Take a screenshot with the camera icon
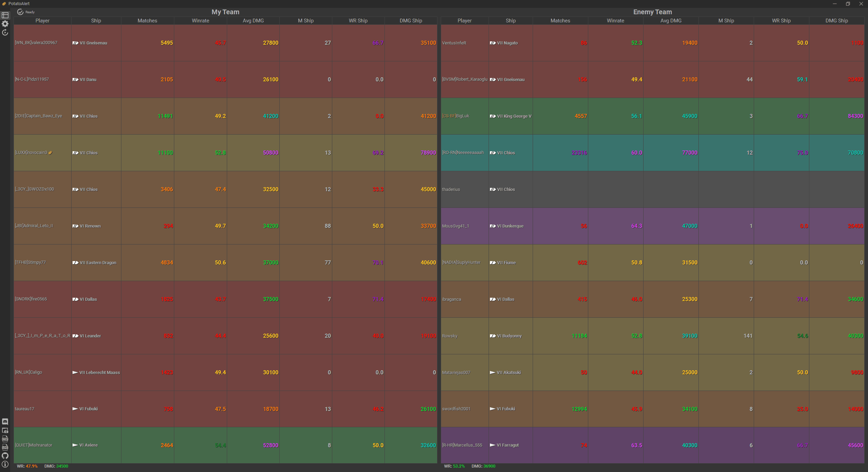Viewport: 868px width, 472px height. (5, 430)
